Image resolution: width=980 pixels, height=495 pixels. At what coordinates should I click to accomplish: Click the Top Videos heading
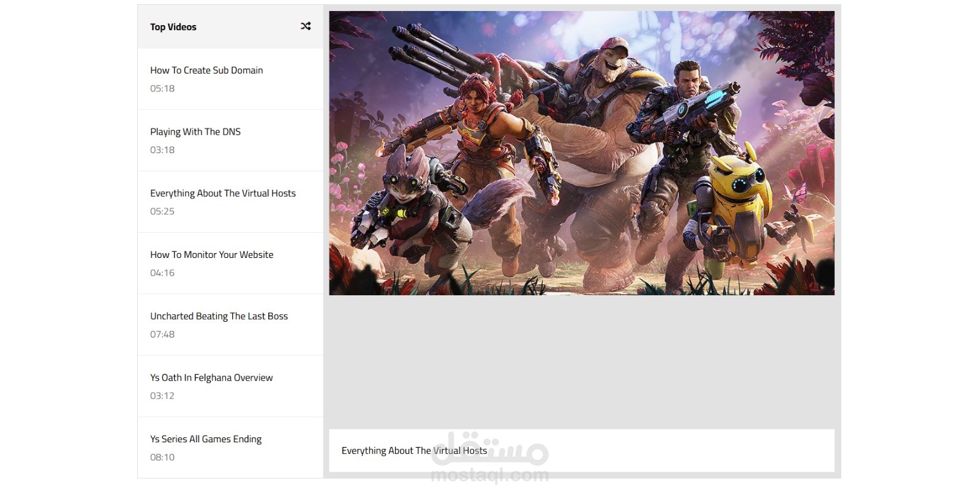click(x=173, y=27)
